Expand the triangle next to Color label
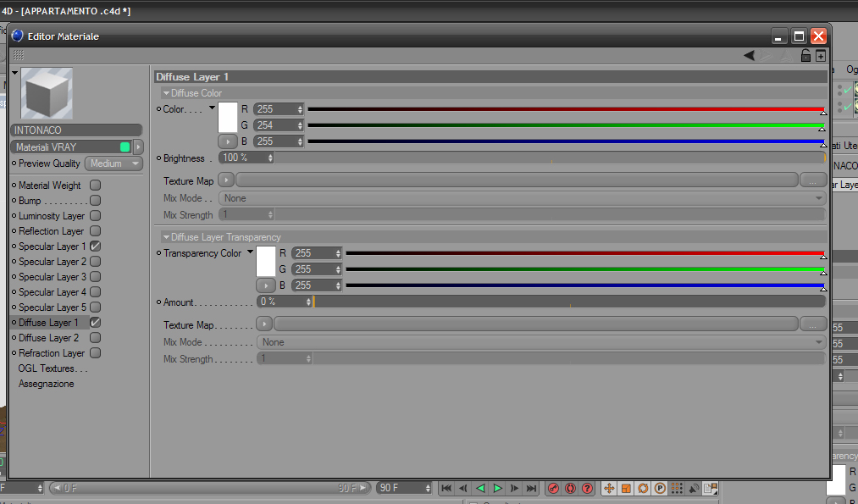The image size is (858, 504). pyautogui.click(x=213, y=108)
